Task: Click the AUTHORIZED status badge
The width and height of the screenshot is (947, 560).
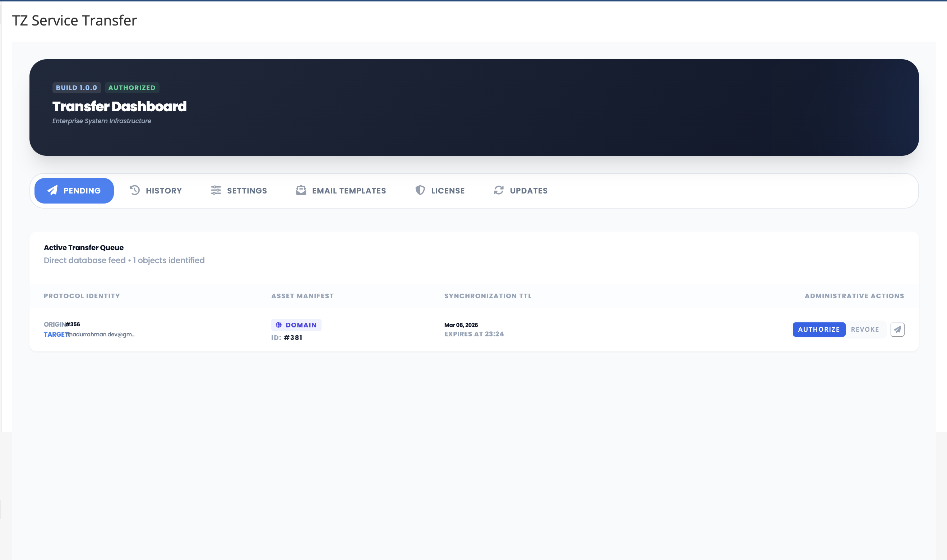Action: tap(132, 88)
